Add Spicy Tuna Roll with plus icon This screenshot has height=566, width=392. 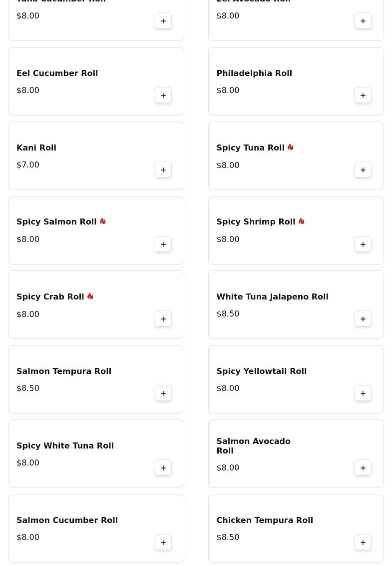tap(363, 170)
